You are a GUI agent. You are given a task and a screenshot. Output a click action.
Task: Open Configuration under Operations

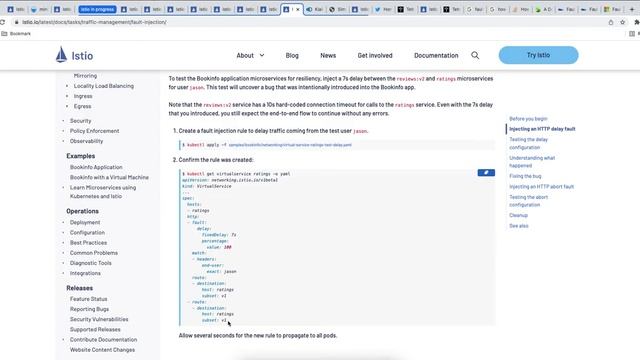[87, 233]
